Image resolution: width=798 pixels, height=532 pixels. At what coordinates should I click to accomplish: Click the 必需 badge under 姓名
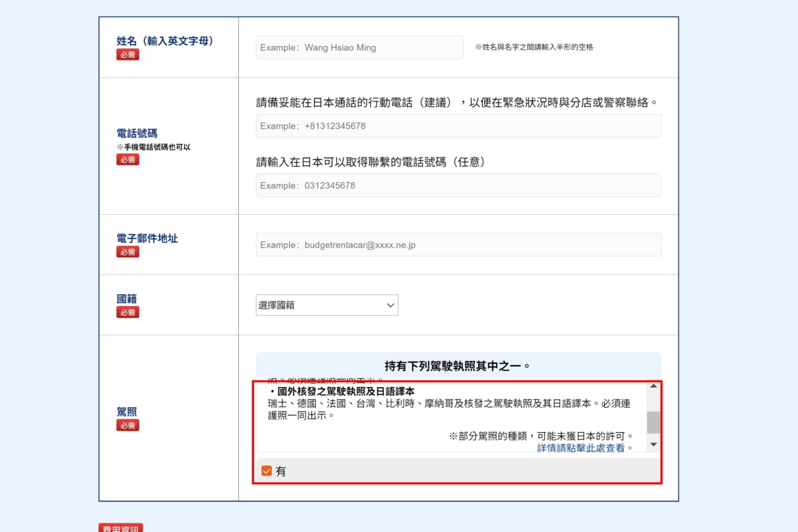[x=128, y=55]
